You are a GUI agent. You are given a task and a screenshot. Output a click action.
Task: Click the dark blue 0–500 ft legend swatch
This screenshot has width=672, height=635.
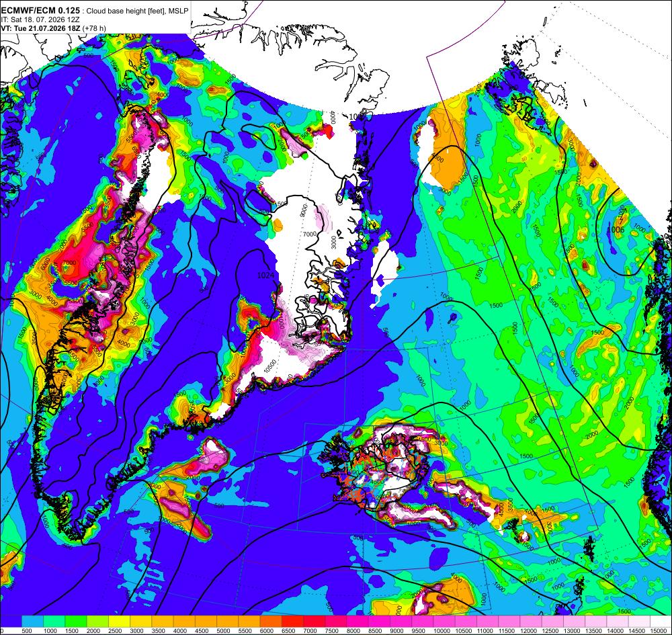coord(11,622)
